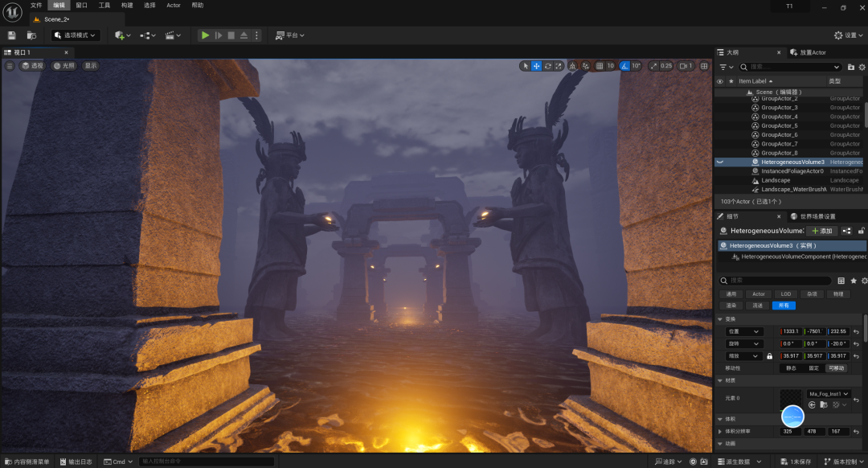Toggle scale snapping icon
Screen dimensions: 868x468
click(x=653, y=66)
